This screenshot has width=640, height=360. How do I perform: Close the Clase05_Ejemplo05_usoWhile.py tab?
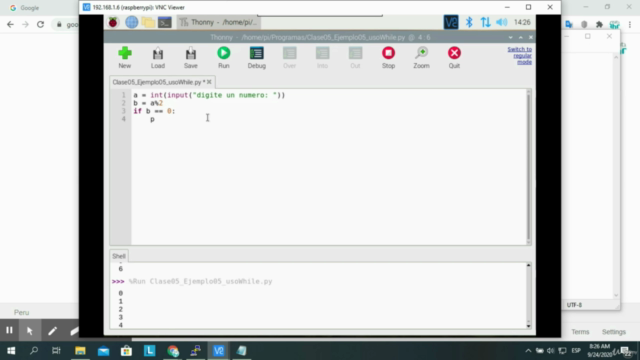[209, 82]
